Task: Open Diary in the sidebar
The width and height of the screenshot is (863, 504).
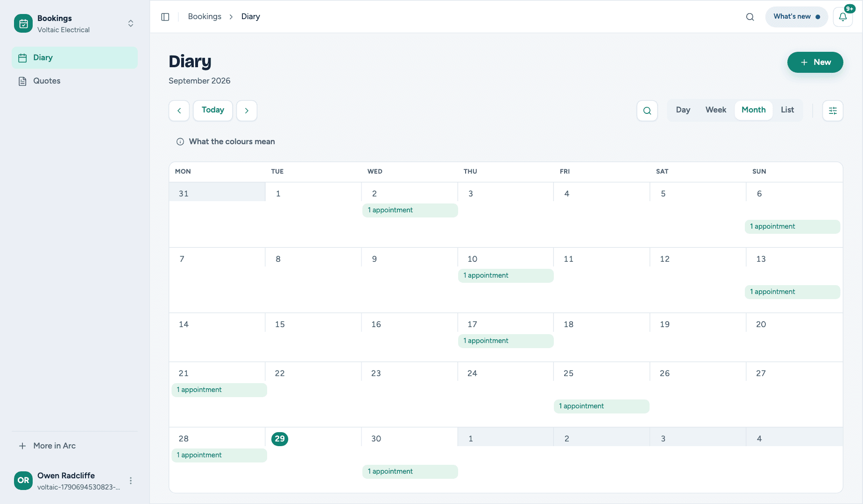Action: coord(75,57)
